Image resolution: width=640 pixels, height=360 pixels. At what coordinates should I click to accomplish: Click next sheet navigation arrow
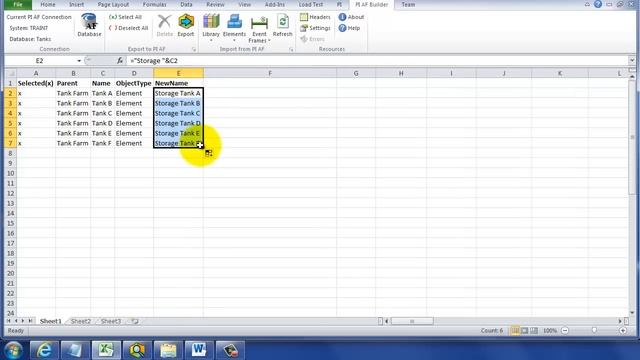point(23,321)
